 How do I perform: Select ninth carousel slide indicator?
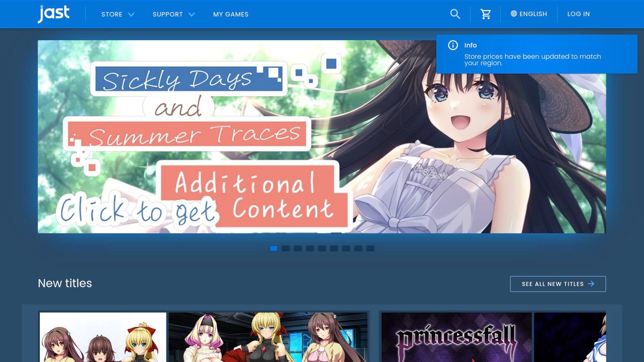click(370, 248)
